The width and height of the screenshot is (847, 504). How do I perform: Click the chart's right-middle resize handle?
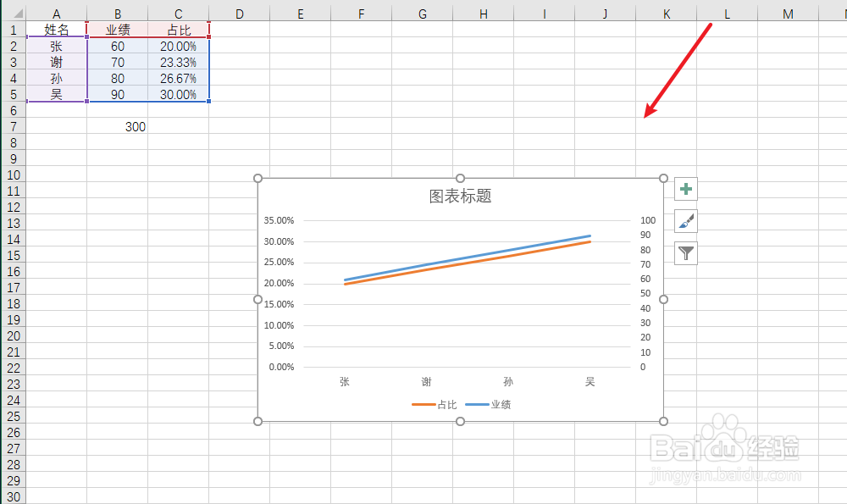(663, 300)
